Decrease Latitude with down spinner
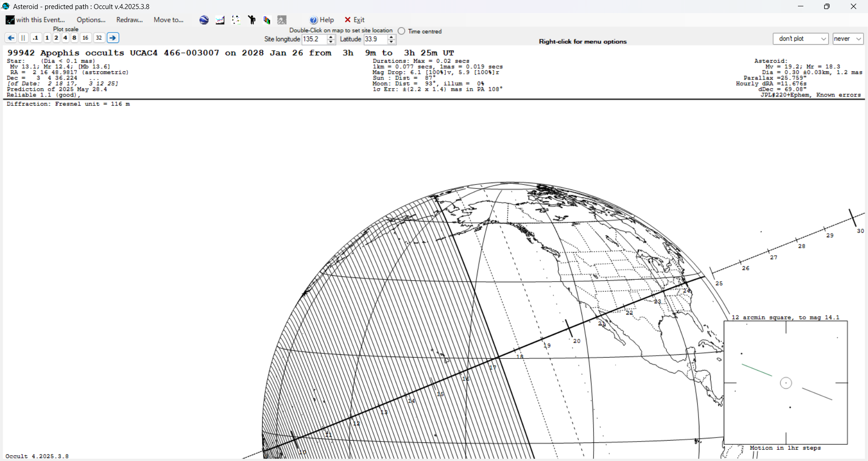This screenshot has height=461, width=868. point(392,42)
